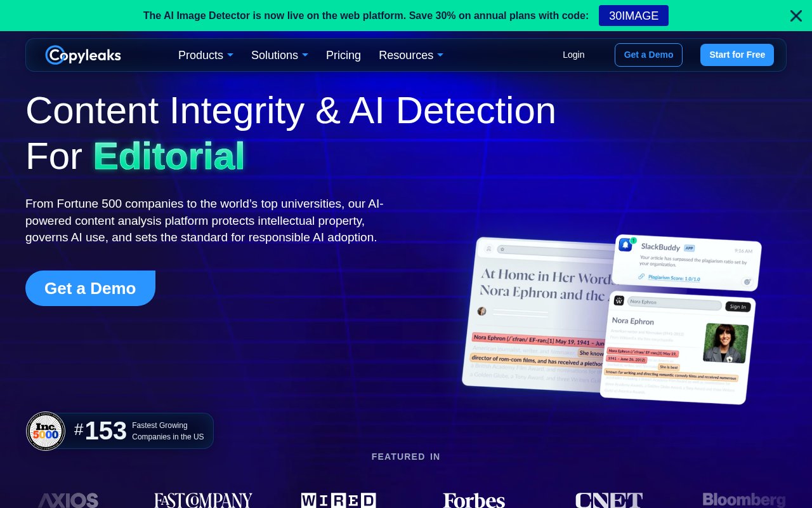Click the Axios logo

pyautogui.click(x=68, y=500)
